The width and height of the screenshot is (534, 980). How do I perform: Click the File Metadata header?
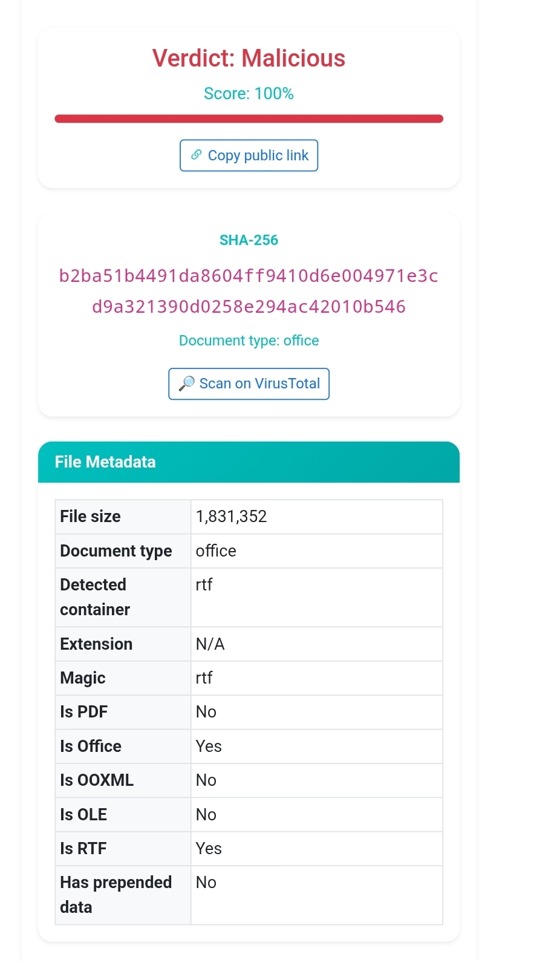(x=249, y=462)
